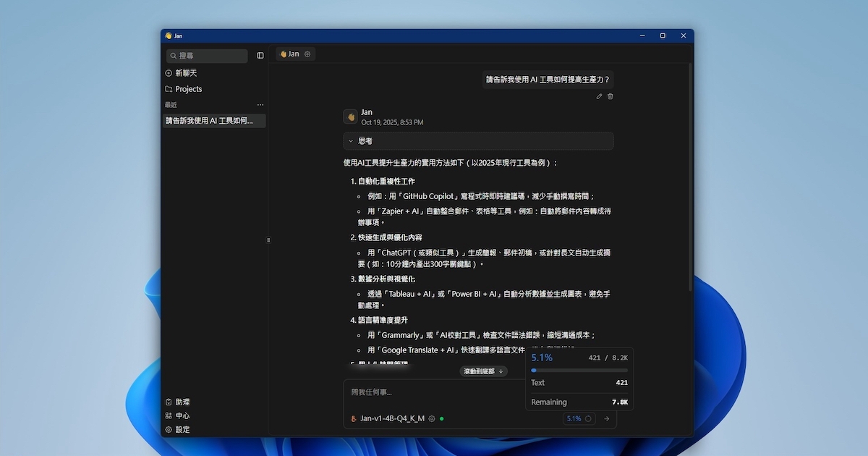Click the 5.1% context usage indicator
The image size is (868, 456).
(x=579, y=418)
